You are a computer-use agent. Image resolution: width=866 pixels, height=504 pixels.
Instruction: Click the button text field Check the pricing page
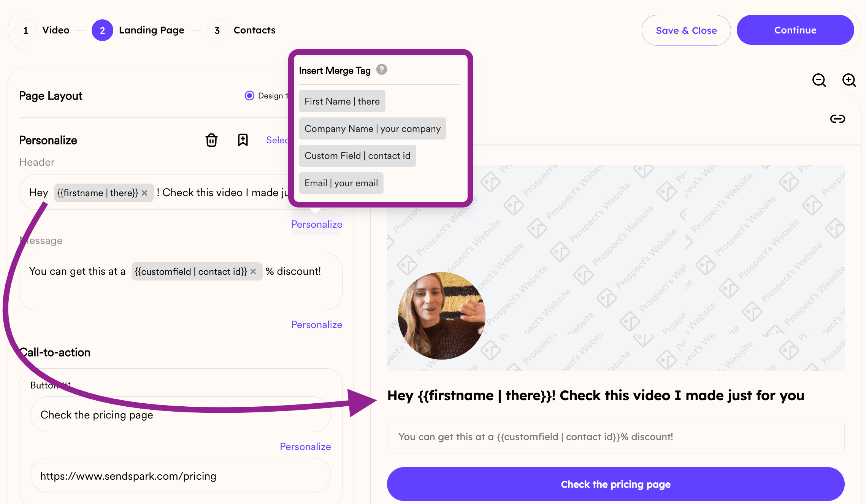[181, 414]
